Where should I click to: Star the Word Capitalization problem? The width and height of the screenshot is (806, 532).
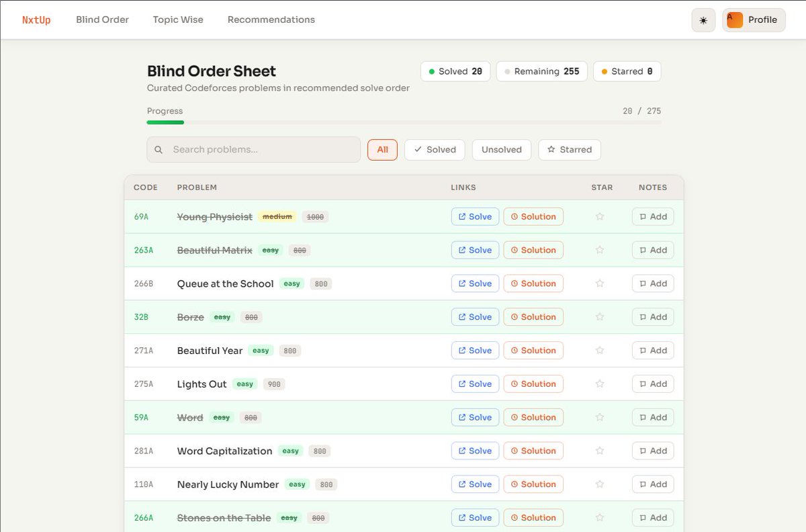pos(600,451)
